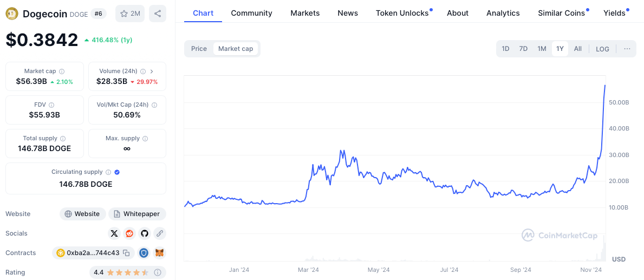Click the chain link socials icon
This screenshot has width=644, height=280.
[x=159, y=233]
